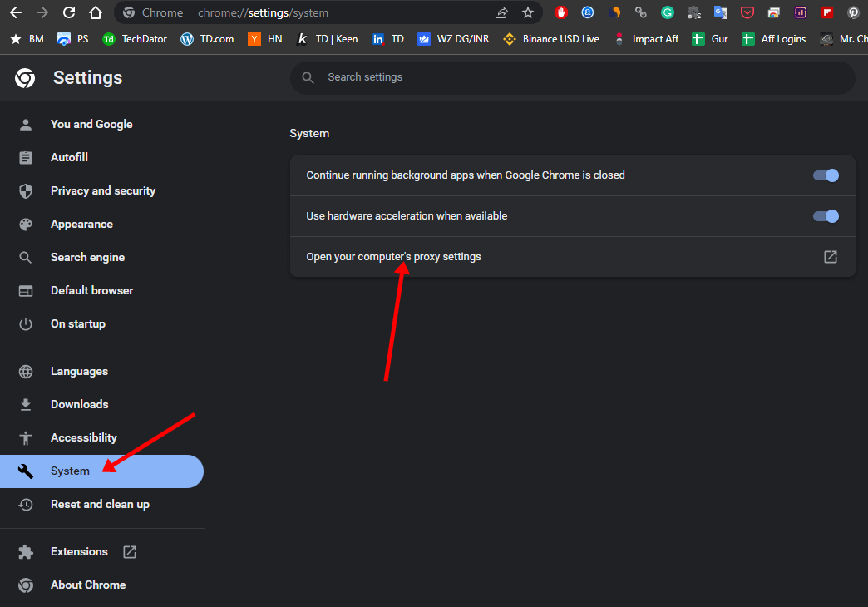This screenshot has height=607, width=868.
Task: Open Accessibility settings
Action: [102, 437]
